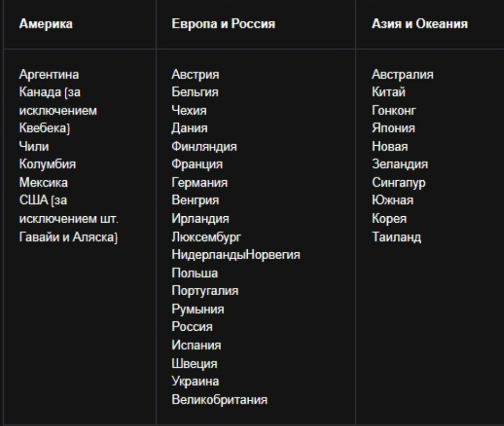Select the Европа и Россия column header
504x426 pixels.
[224, 24]
